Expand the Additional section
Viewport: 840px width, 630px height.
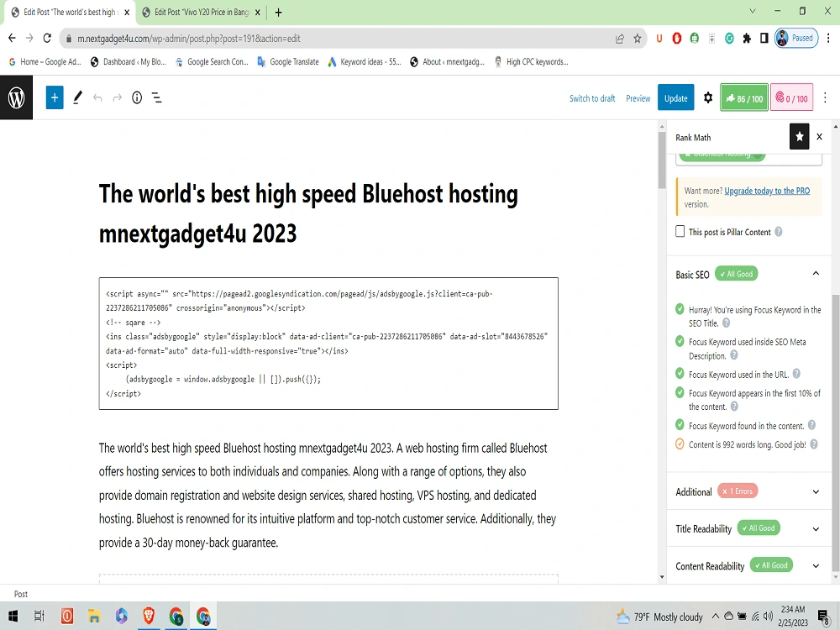click(816, 491)
